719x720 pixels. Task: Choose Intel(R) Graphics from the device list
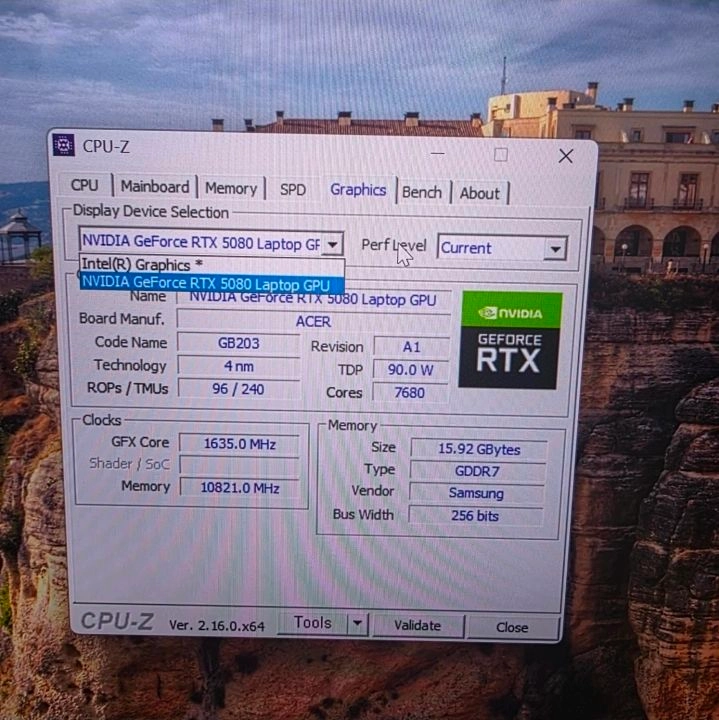click(212, 264)
